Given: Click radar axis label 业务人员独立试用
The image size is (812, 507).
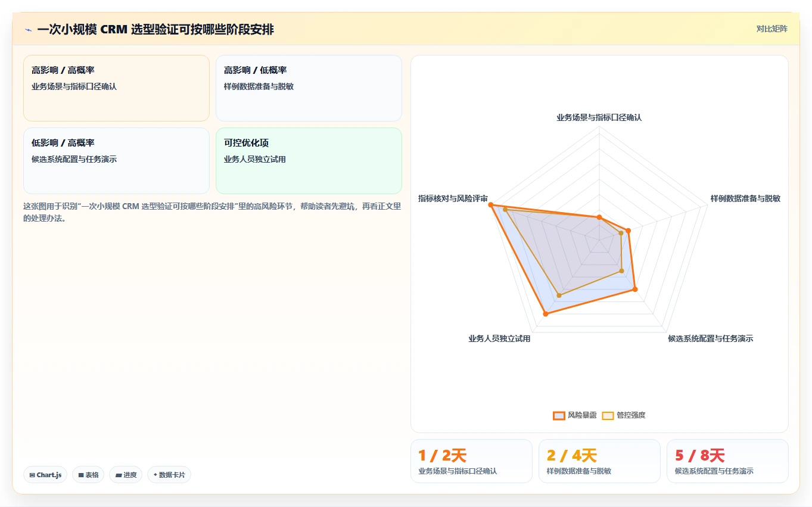Looking at the screenshot, I should point(499,339).
